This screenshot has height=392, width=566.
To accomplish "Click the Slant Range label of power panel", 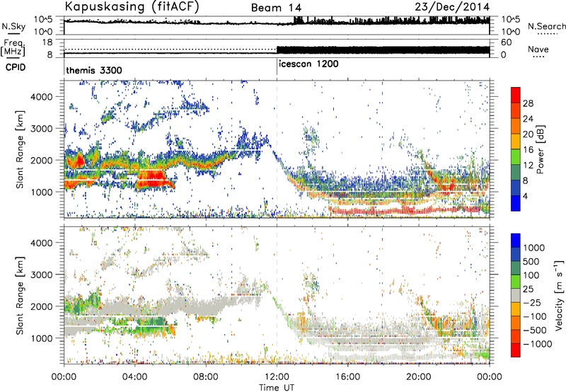I will coord(20,149).
